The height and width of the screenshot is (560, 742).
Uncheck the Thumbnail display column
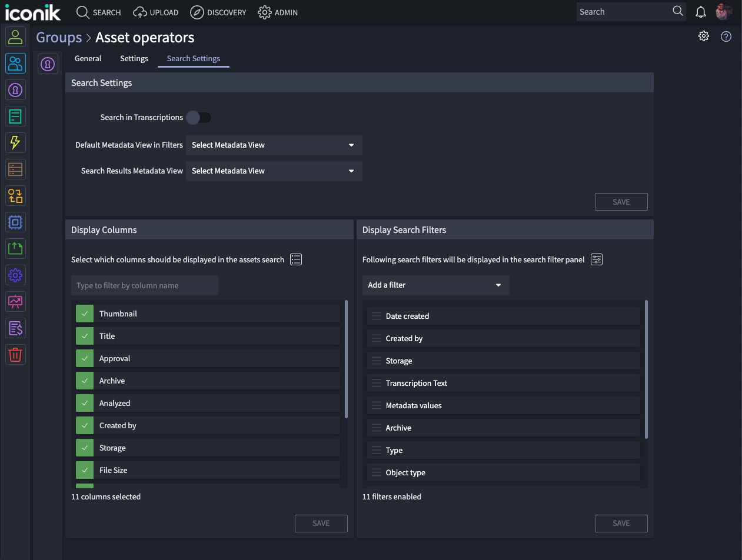point(84,314)
